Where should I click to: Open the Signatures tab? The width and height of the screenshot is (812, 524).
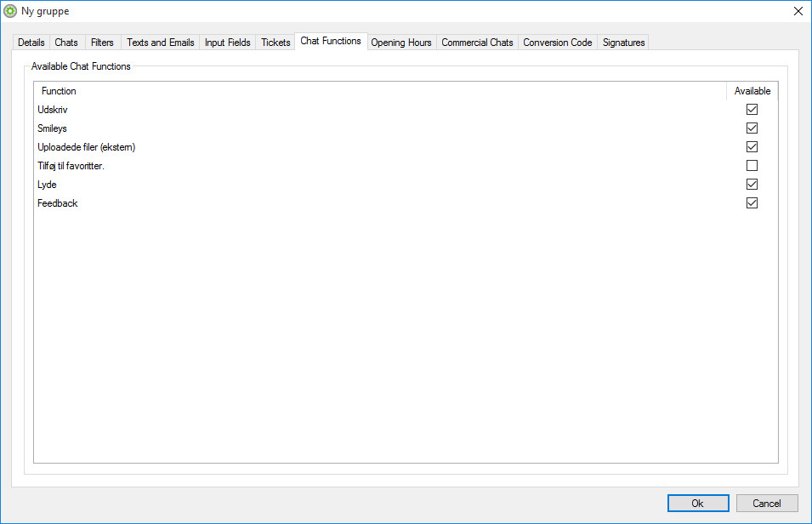(x=623, y=43)
